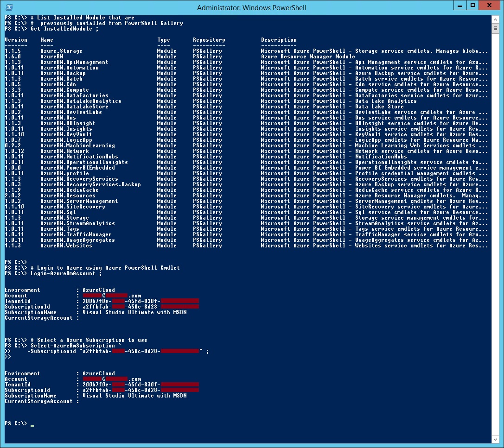
Task: Select the AzureRM.RecoveryServices.Backup module name
Action: tap(90, 185)
